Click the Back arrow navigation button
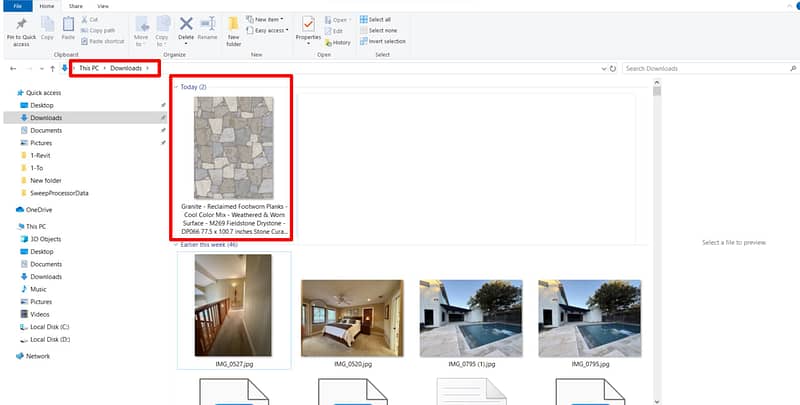800x405 pixels. click(13, 68)
